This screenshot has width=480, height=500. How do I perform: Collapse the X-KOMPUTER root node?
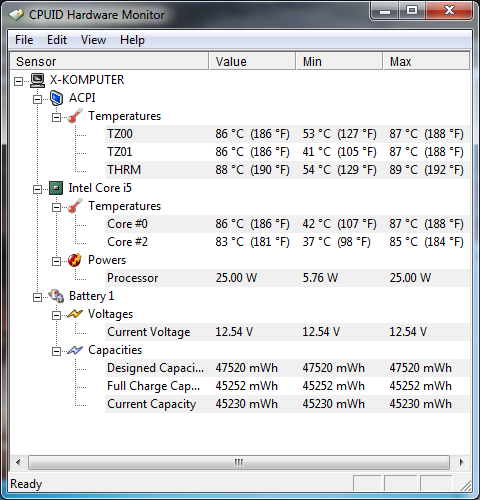[x=19, y=81]
